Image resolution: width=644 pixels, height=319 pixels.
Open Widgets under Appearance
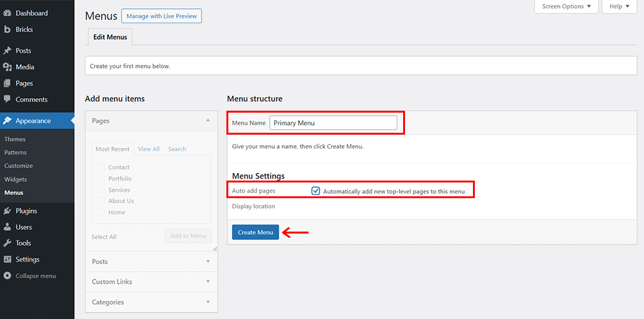16,179
